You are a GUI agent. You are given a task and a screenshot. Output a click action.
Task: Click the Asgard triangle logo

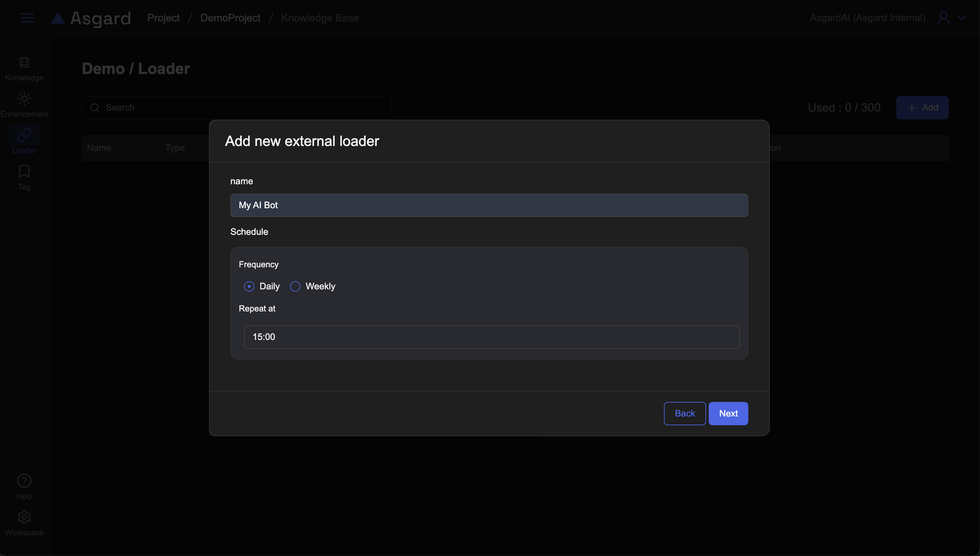click(x=58, y=18)
